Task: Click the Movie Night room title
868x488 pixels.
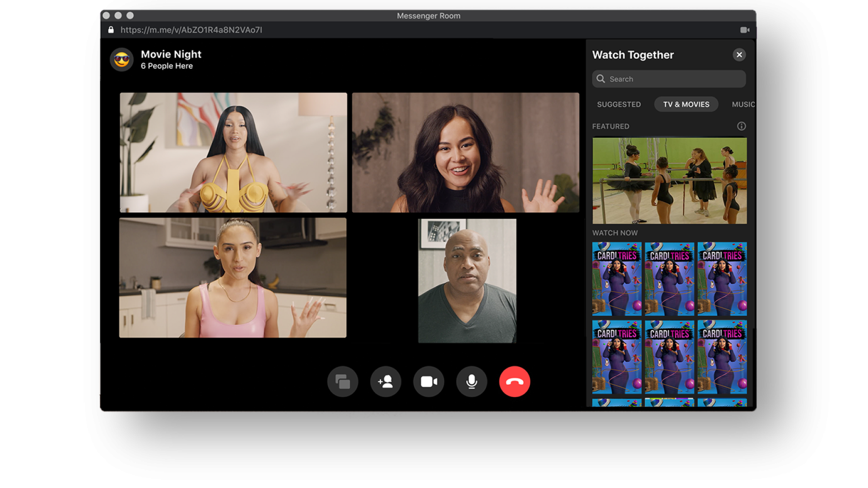Action: pos(171,54)
